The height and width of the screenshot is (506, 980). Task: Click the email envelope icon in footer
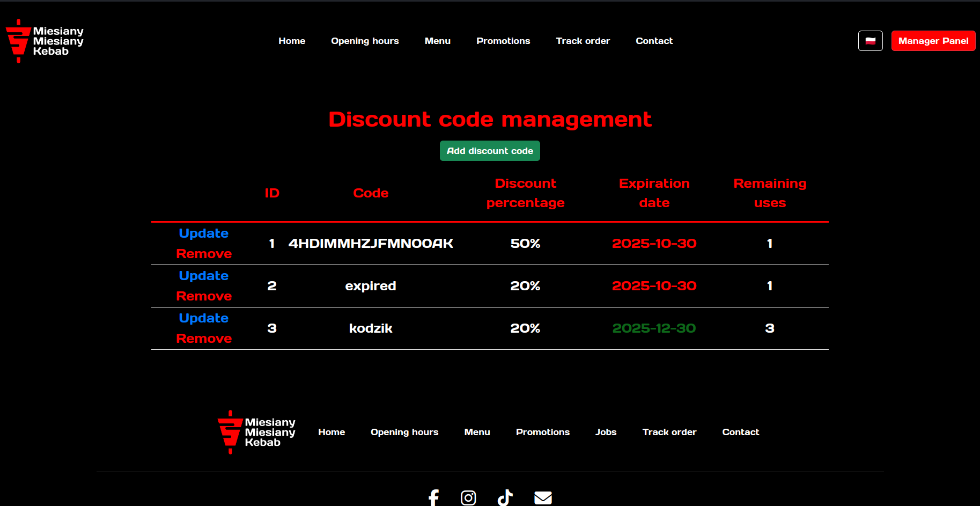click(x=543, y=497)
